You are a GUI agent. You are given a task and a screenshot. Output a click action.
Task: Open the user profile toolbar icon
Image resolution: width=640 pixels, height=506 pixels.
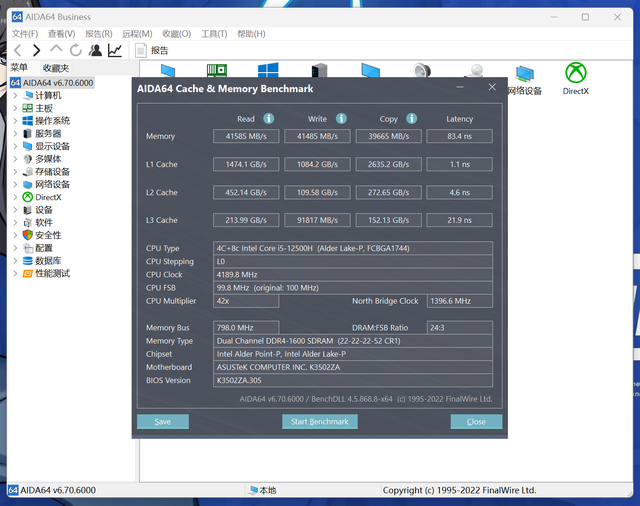click(95, 50)
